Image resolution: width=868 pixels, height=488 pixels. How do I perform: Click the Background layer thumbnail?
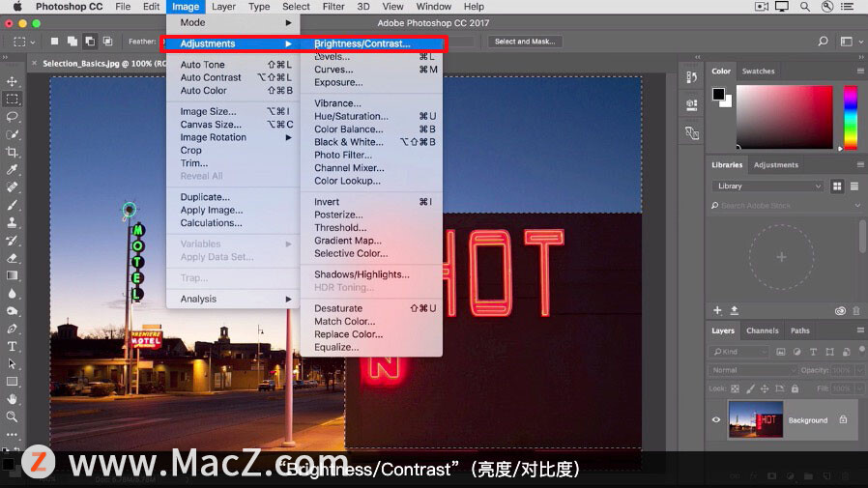coord(756,420)
